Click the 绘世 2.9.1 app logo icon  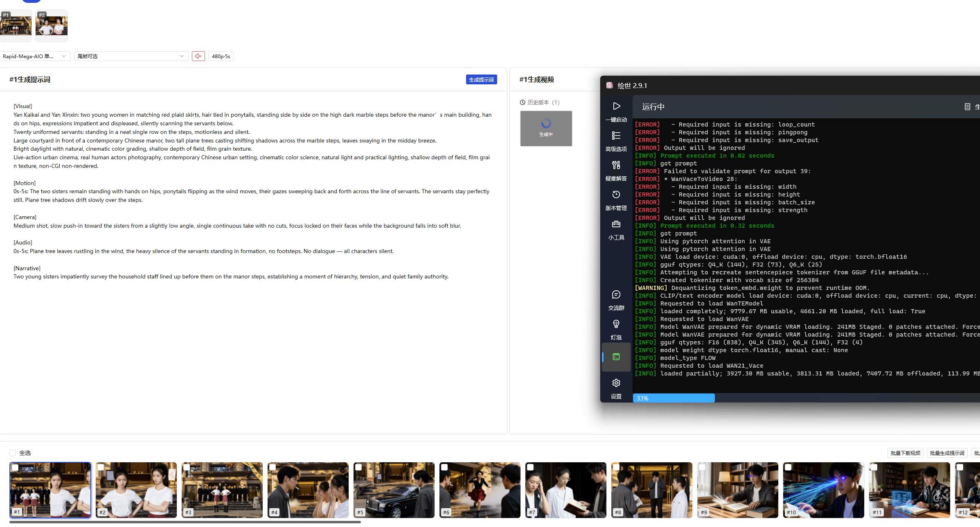coord(610,85)
